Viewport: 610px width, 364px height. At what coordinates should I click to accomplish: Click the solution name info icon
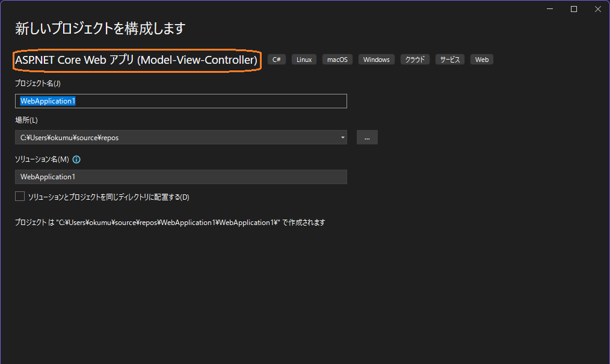click(76, 159)
